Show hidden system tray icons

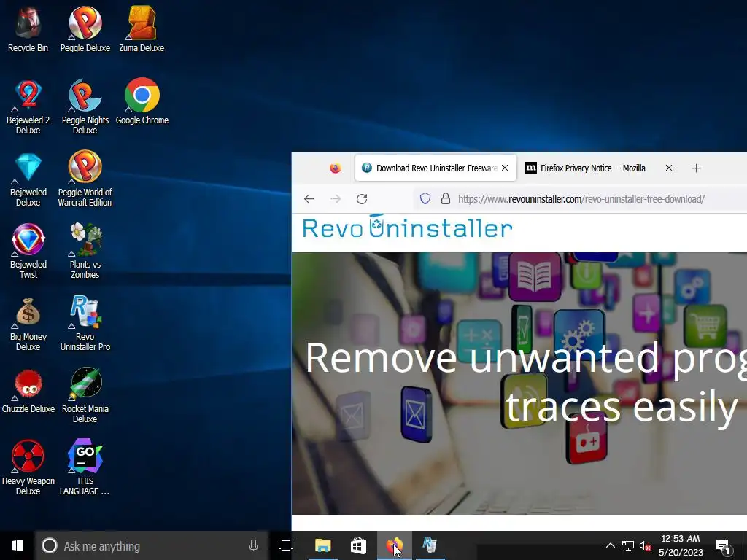pos(611,545)
